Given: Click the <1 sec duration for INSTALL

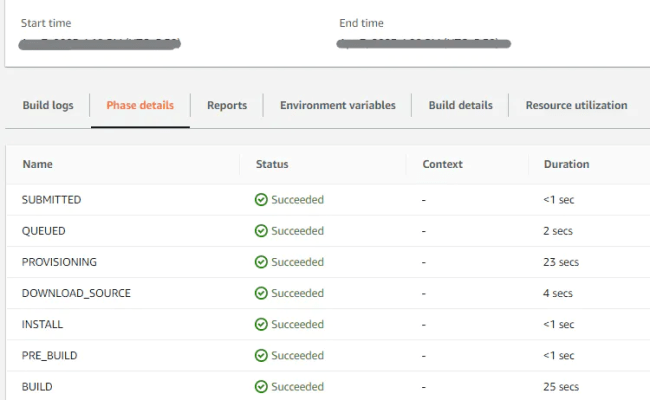Looking at the screenshot, I should pyautogui.click(x=559, y=324).
